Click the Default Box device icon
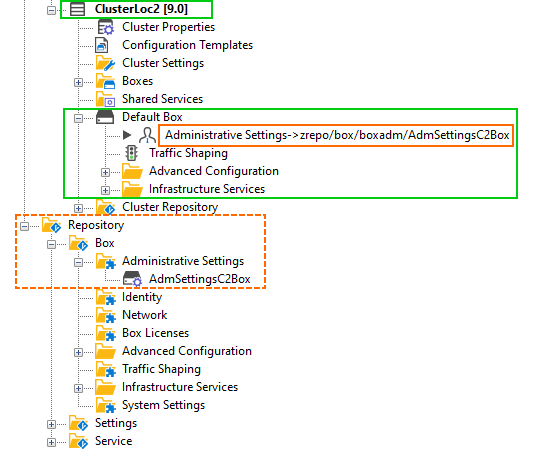The image size is (540, 455). click(x=105, y=117)
